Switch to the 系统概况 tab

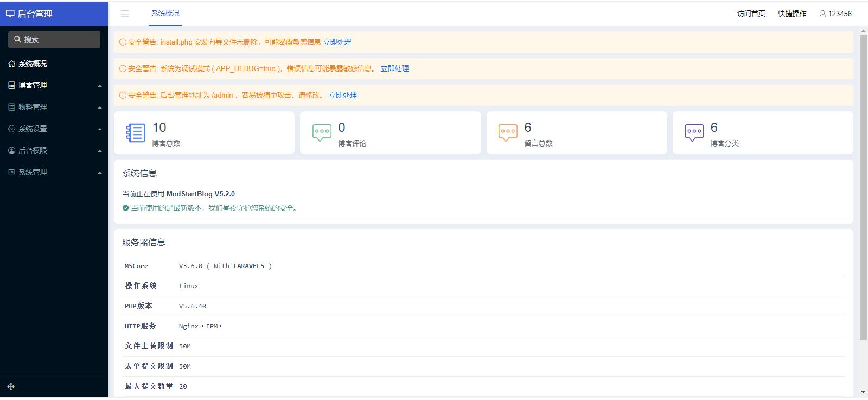tap(165, 14)
